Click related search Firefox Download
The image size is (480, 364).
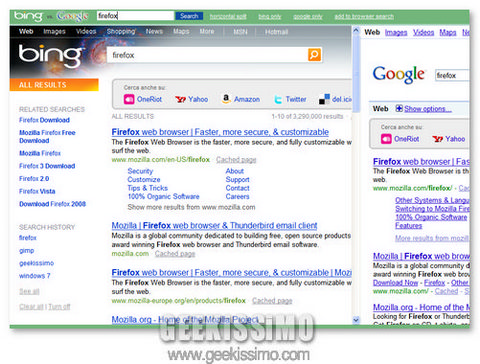coord(44,120)
